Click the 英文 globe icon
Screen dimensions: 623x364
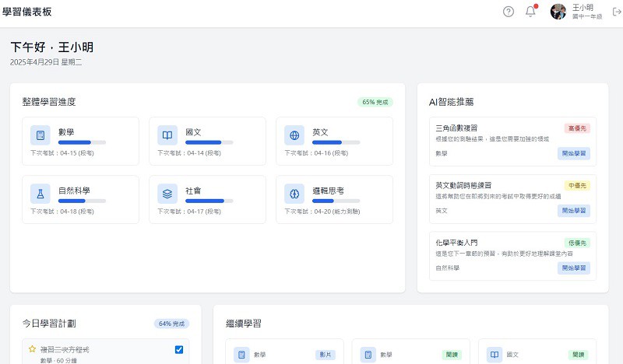pos(294,135)
